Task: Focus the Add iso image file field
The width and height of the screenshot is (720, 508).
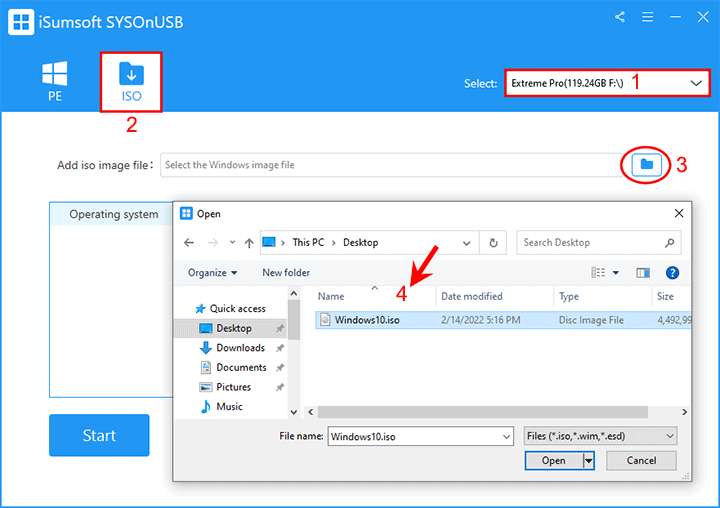Action: [391, 165]
